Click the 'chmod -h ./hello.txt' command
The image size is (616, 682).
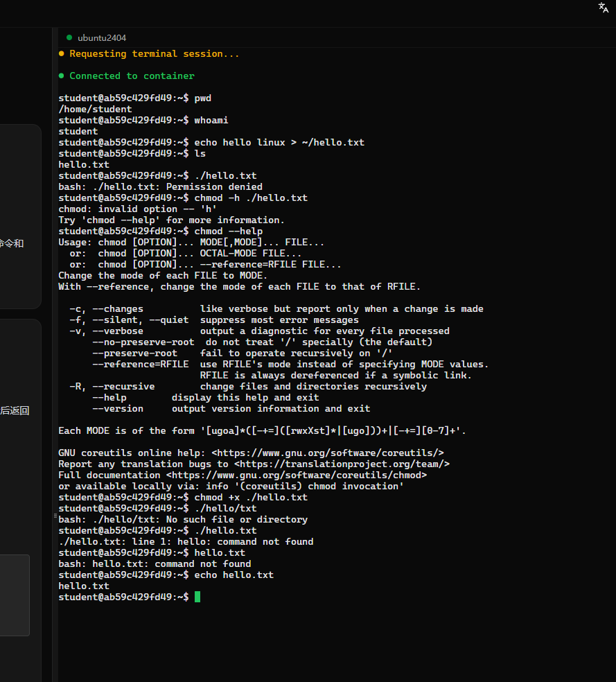click(183, 198)
